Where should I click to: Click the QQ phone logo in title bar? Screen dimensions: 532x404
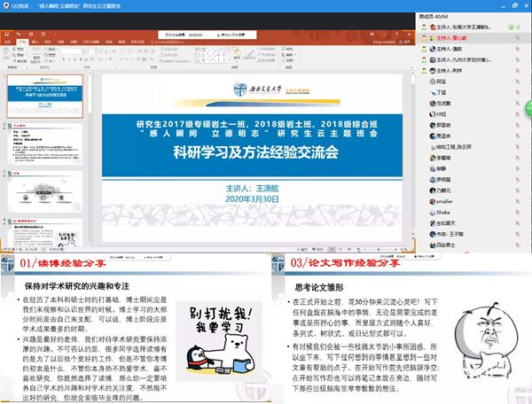click(5, 5)
